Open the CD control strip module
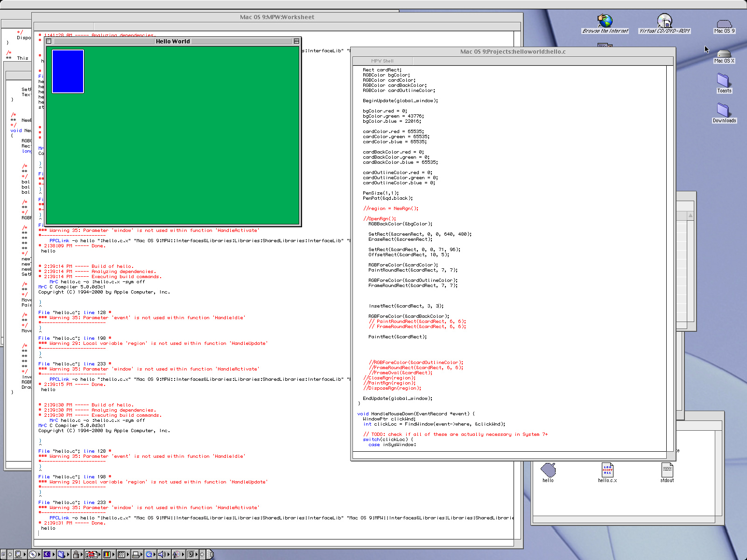The image size is (747, 560). [x=35, y=554]
